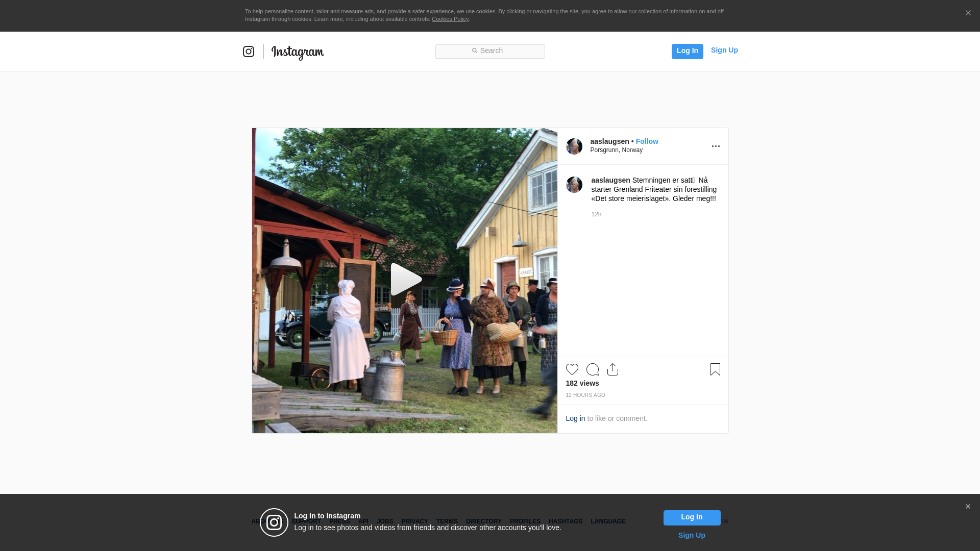
Task: Focus the Search input field
Action: 490,51
